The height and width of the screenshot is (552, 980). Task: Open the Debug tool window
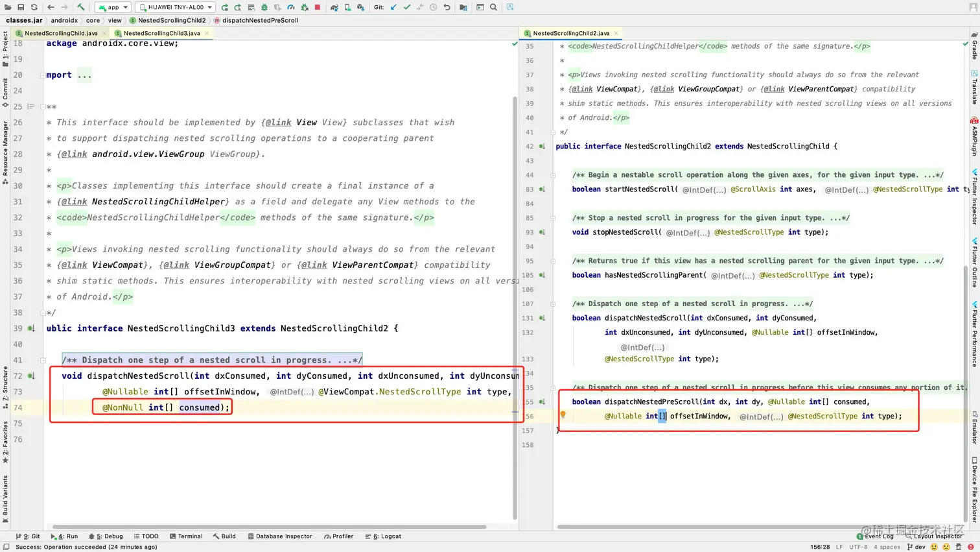(x=106, y=536)
